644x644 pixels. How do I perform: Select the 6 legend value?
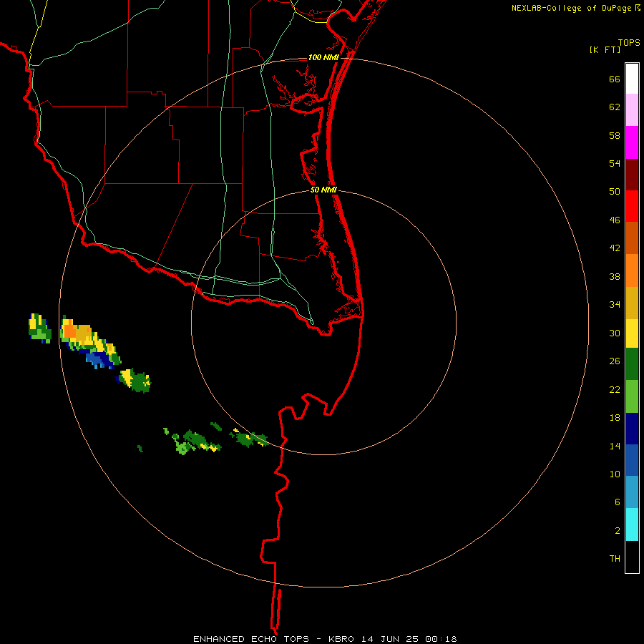(x=618, y=502)
